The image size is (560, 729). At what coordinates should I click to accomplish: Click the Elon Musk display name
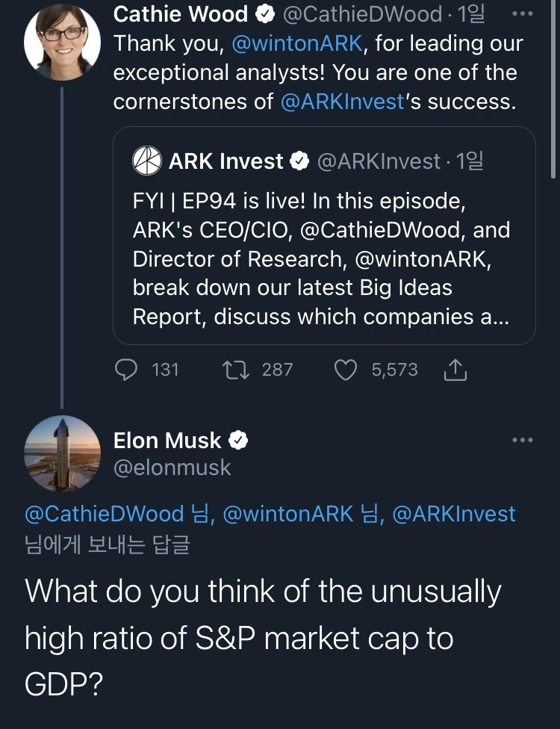point(167,441)
